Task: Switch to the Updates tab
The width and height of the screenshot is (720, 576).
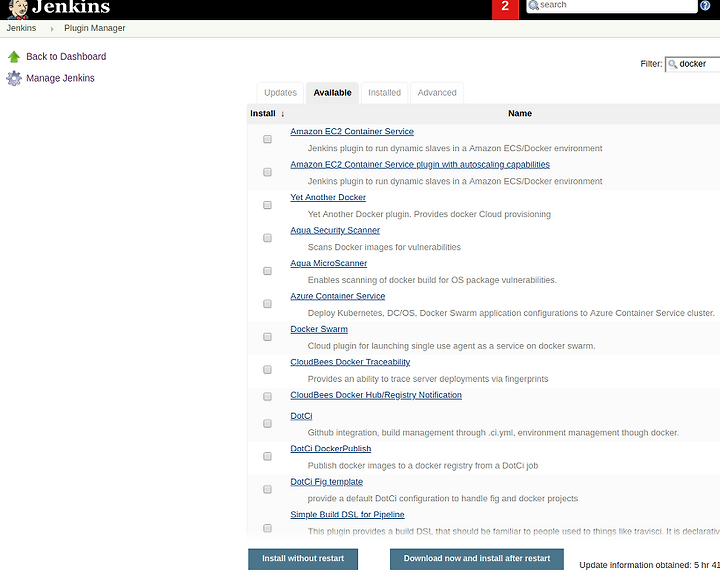Action: click(280, 93)
